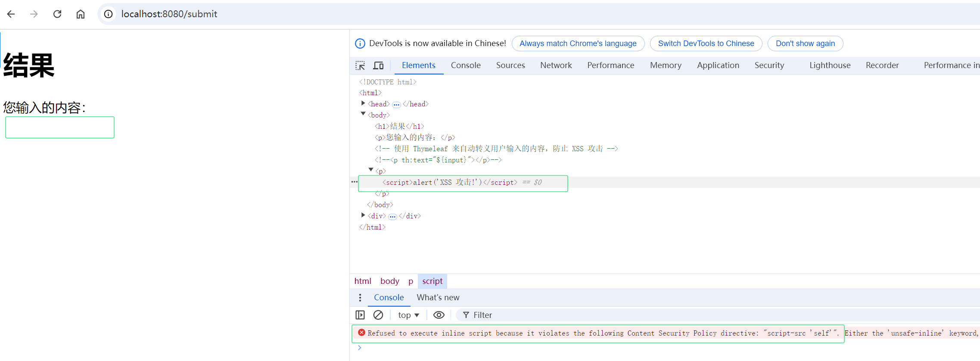Open the top JavaScript context dropdown
980x361 pixels.
point(408,315)
